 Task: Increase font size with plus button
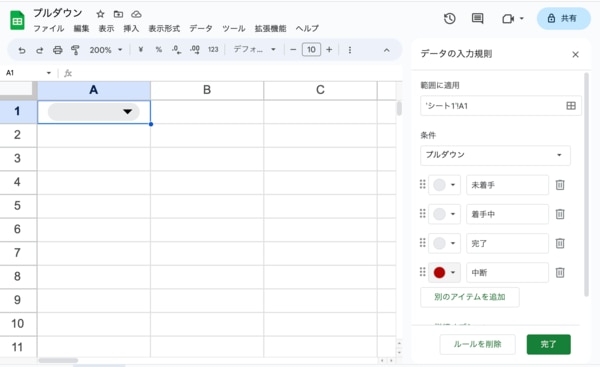(329, 50)
